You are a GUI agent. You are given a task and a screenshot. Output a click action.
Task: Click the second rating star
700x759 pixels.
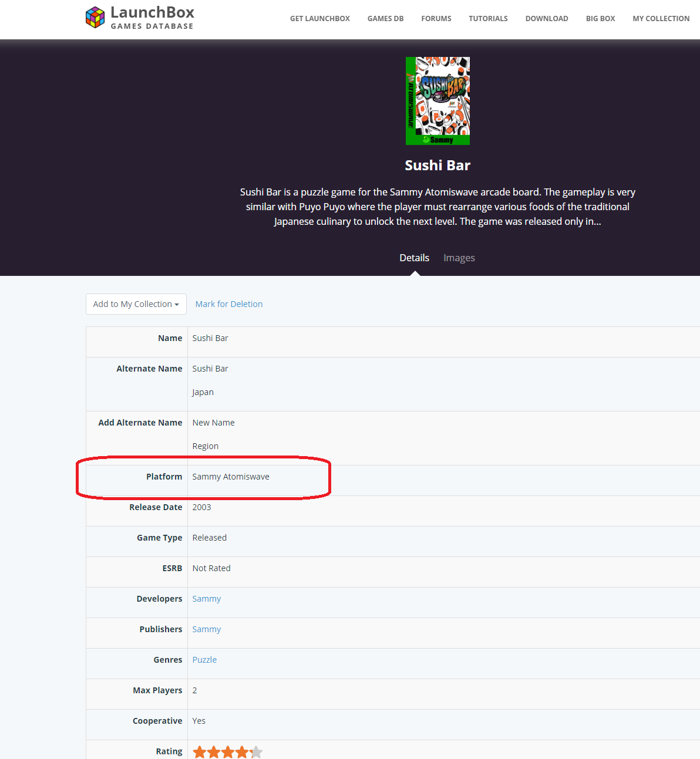(214, 752)
